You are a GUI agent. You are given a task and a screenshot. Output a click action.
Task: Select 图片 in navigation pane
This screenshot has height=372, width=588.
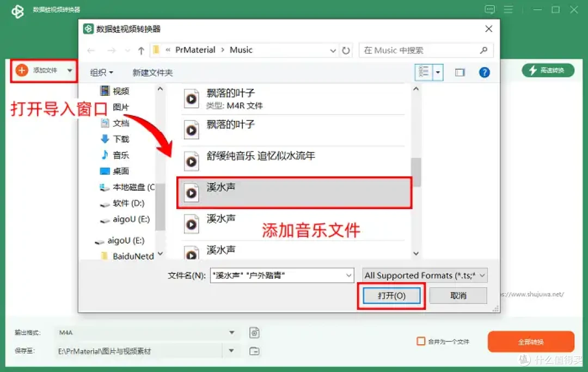(x=121, y=107)
